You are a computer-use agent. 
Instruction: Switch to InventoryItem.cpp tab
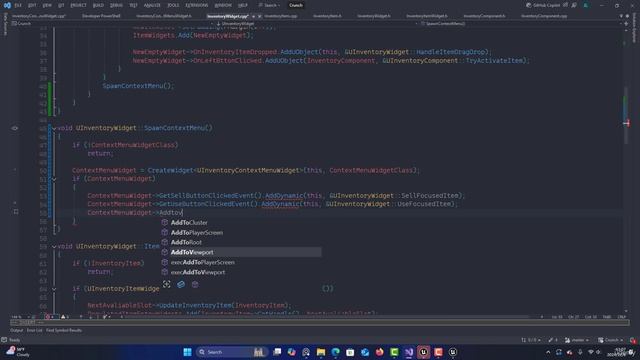(x=281, y=16)
